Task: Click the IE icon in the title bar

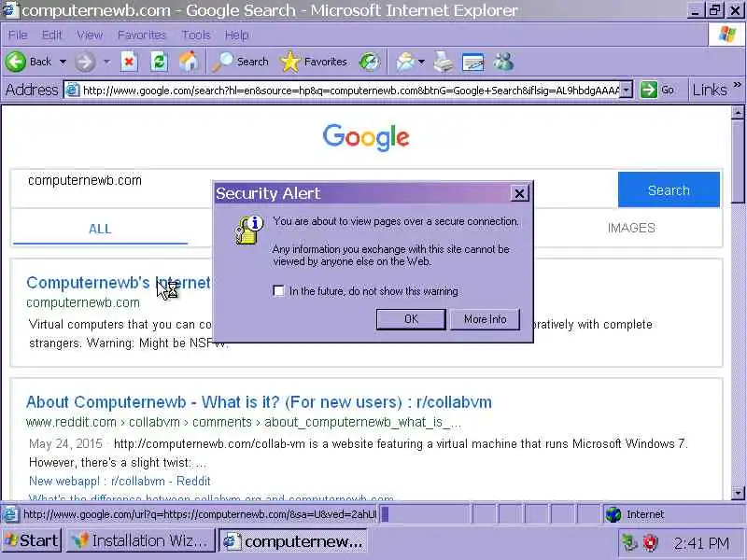Action: (9, 10)
